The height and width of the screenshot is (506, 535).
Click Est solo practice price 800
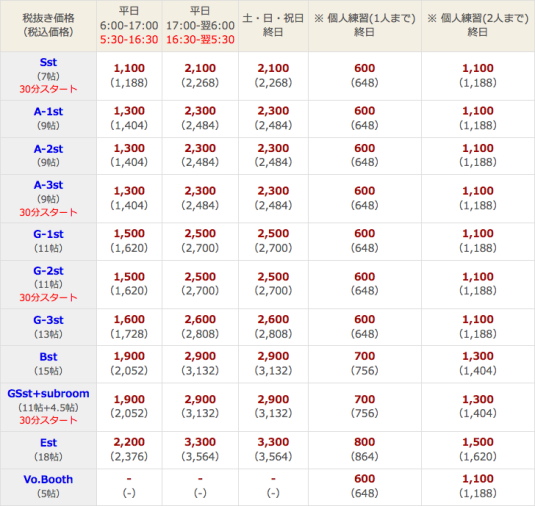pos(365,442)
